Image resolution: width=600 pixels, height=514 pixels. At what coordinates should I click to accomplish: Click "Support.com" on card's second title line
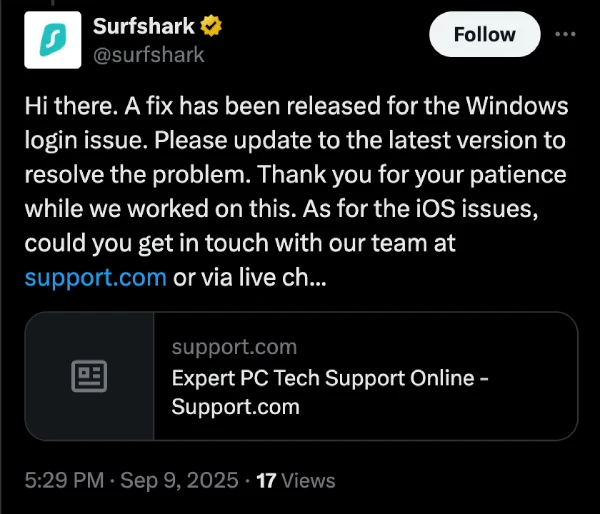click(235, 407)
